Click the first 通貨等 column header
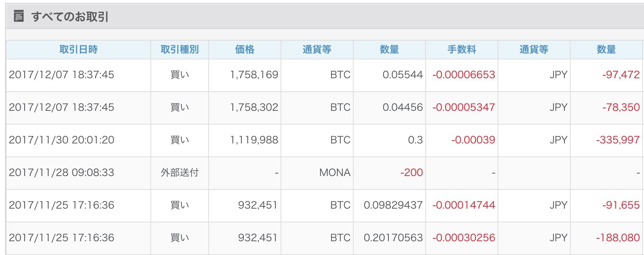The height and width of the screenshot is (255, 644). click(317, 50)
